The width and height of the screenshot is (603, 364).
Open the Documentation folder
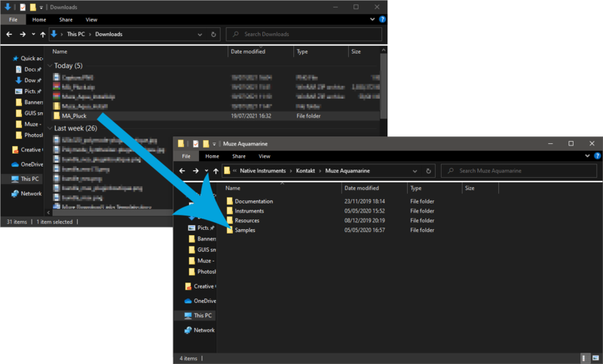(253, 201)
